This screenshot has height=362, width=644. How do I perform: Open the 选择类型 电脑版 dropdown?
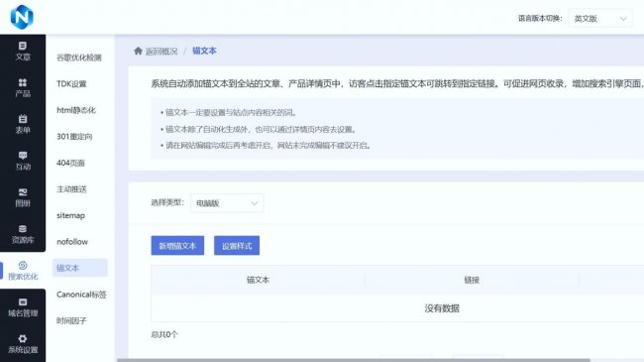tap(227, 203)
